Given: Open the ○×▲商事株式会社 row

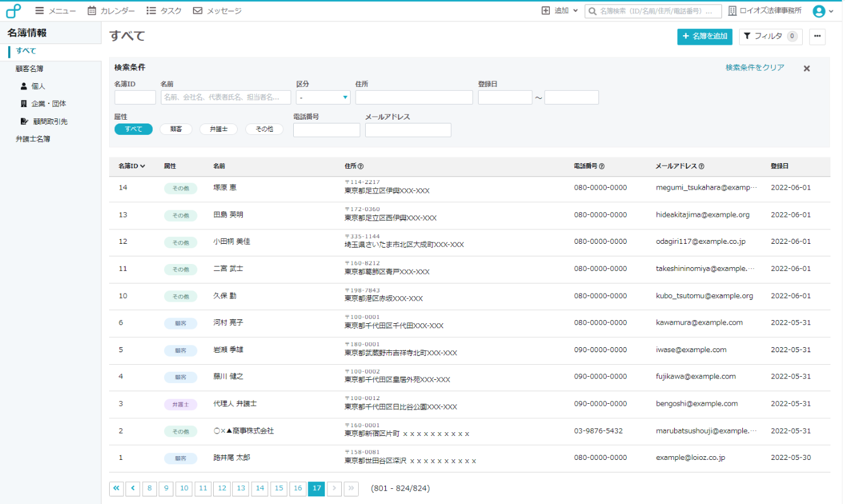Looking at the screenshot, I should pyautogui.click(x=469, y=431).
